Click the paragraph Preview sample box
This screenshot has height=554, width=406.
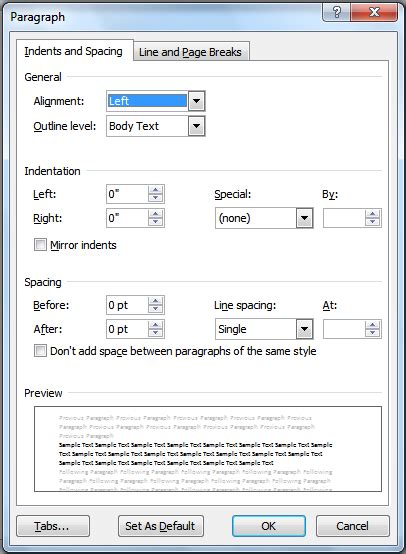coord(208,449)
